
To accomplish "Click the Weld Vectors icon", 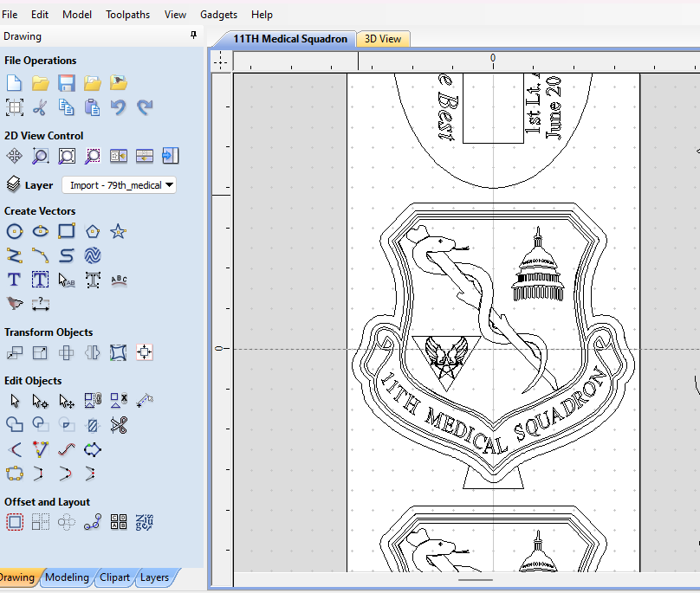I will (x=14, y=424).
